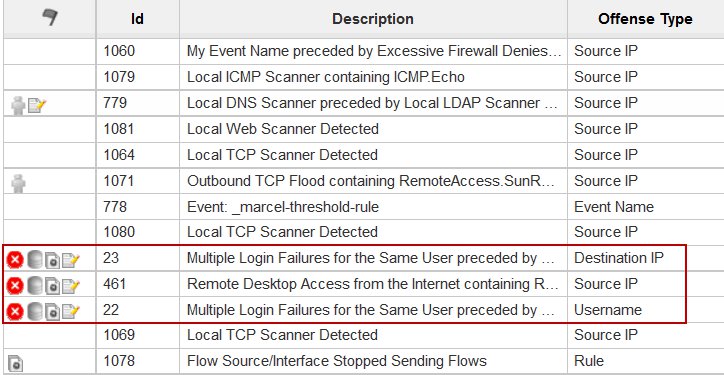Open the Local Web Scanner Detected offense
The height and width of the screenshot is (375, 724).
pyautogui.click(x=283, y=128)
